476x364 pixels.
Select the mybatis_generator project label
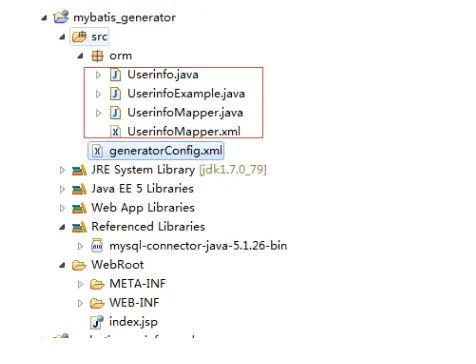point(124,18)
